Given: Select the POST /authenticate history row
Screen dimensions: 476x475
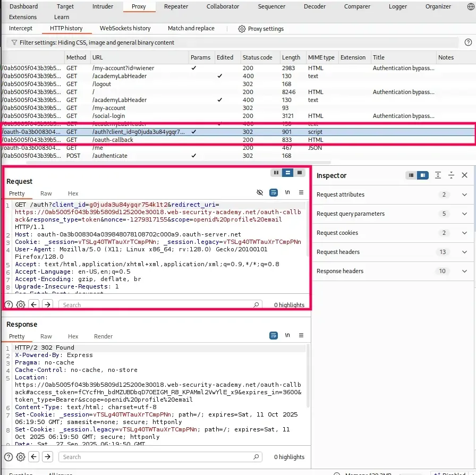Looking at the screenshot, I should click(x=238, y=156).
